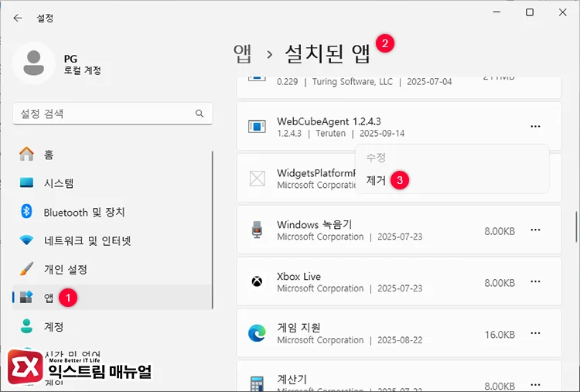Click the Windows 녹음기 app name

(x=315, y=224)
